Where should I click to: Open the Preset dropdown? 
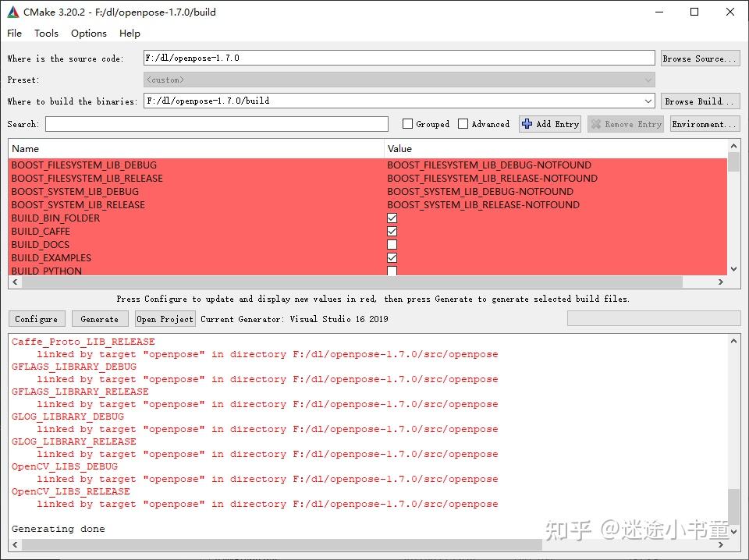pos(648,79)
